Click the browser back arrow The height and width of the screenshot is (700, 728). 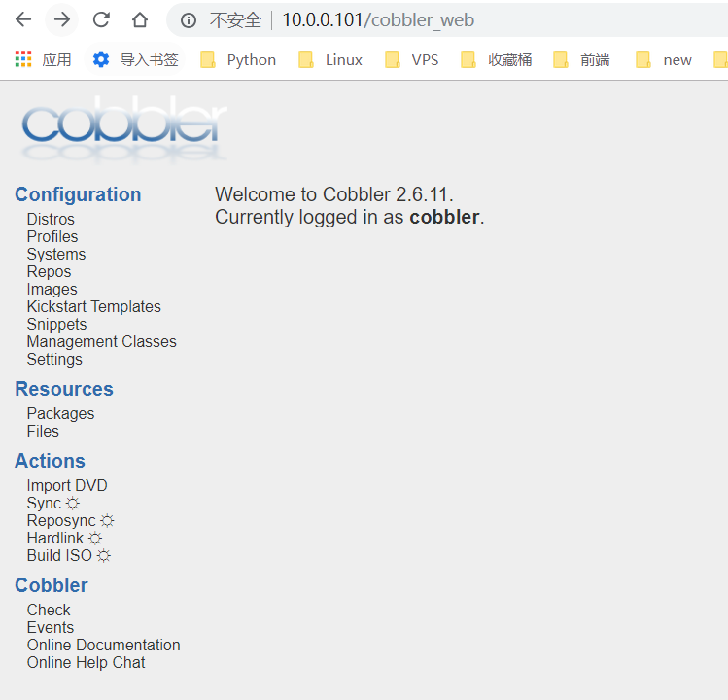(x=23, y=19)
